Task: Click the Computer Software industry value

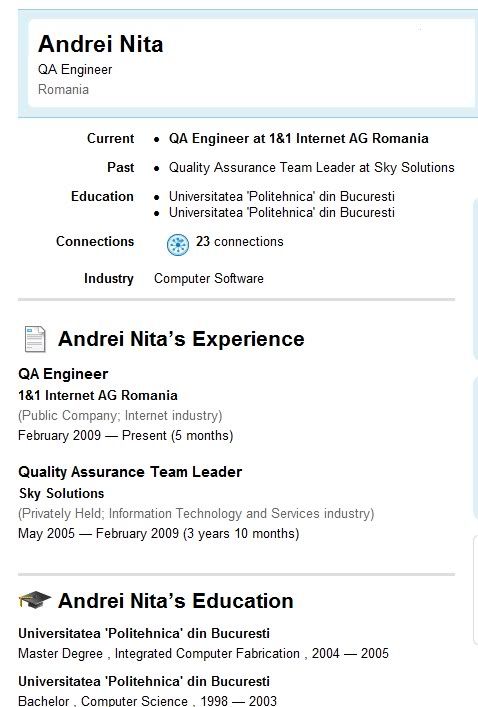Action: tap(209, 279)
